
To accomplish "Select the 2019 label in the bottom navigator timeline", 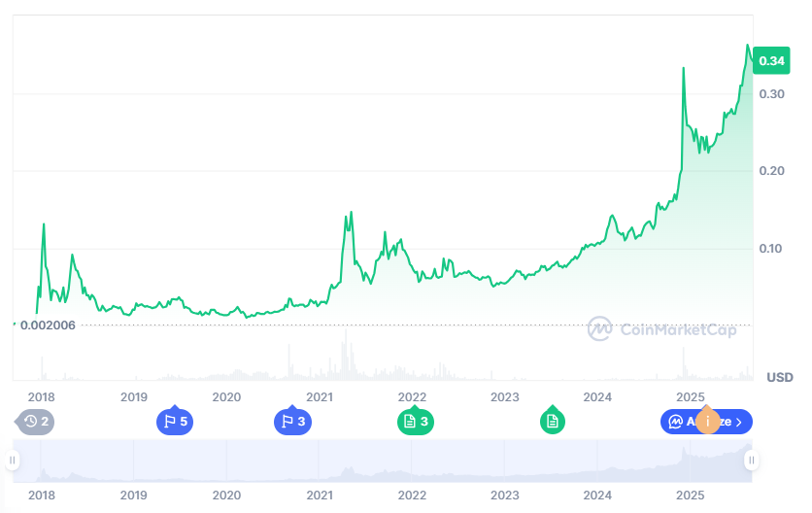I will tap(134, 496).
